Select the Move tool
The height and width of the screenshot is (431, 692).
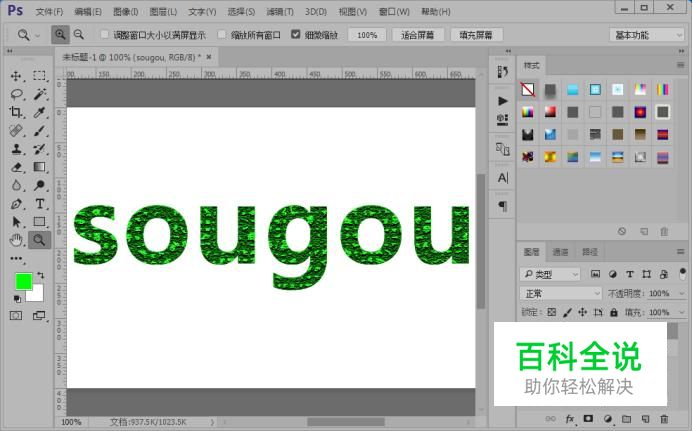(16, 76)
